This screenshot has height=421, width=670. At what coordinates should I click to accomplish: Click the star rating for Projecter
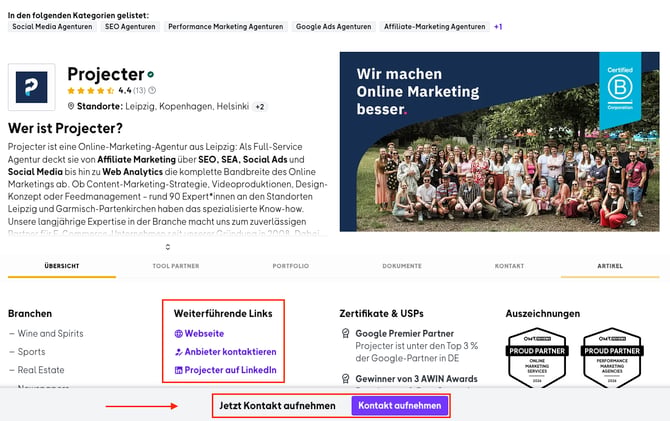[x=91, y=91]
